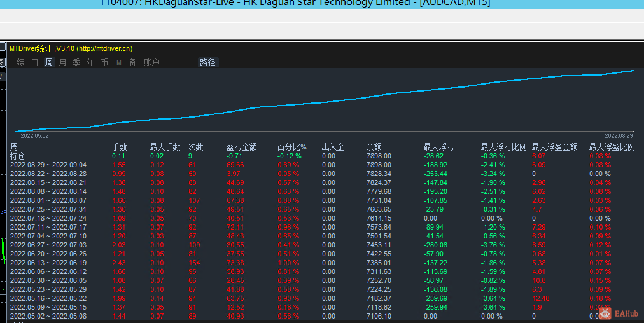
Task: Select week row 2022.07.18 ~ 2022.07.24
Action: click(x=48, y=218)
